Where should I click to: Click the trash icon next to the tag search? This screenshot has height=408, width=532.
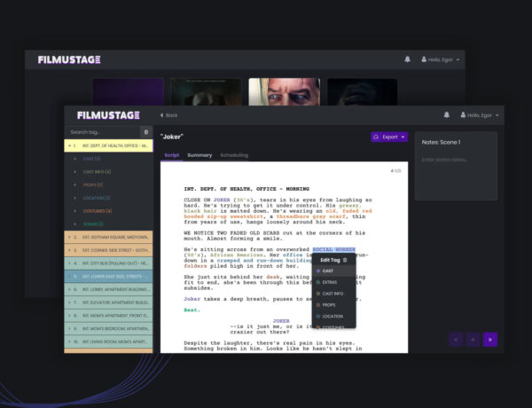click(146, 132)
